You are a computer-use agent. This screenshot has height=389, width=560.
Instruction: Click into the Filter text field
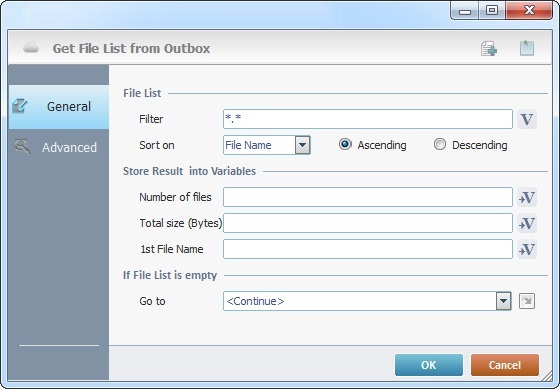point(368,119)
